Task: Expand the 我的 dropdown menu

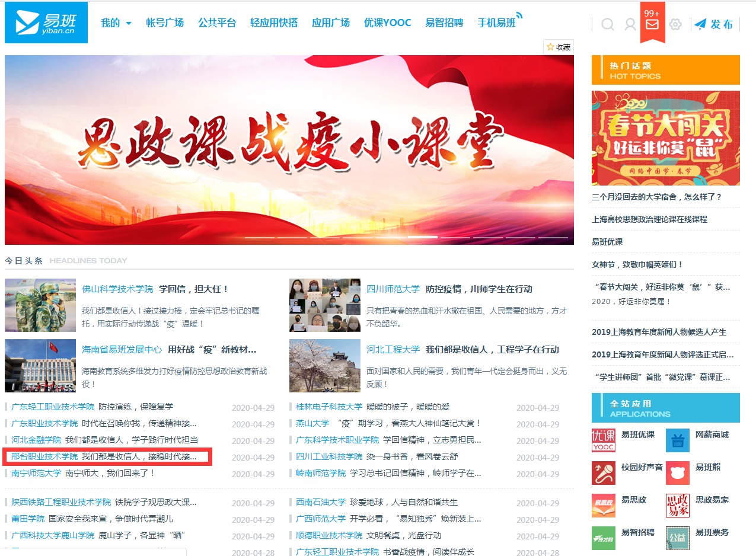Action: point(116,23)
